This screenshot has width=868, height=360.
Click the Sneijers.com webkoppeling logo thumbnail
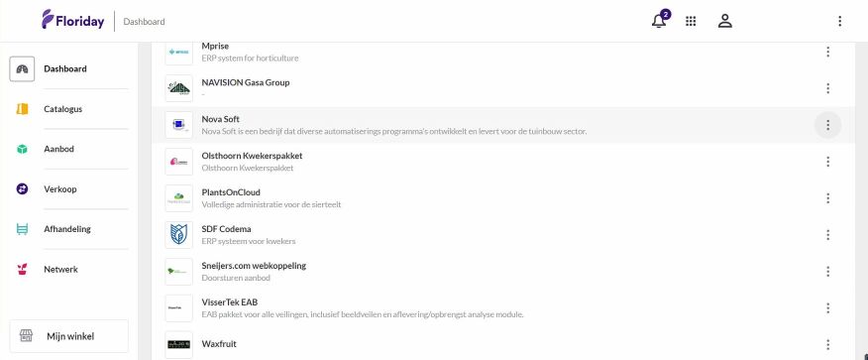tap(178, 272)
